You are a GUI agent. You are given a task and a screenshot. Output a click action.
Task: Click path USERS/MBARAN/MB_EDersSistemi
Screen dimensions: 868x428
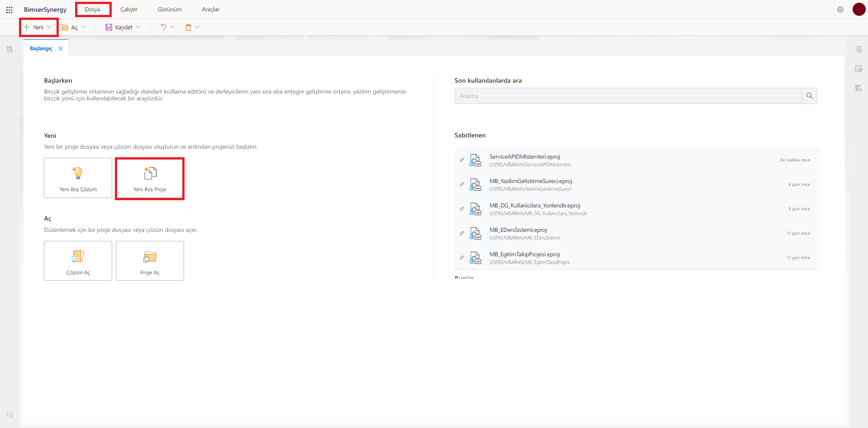point(525,238)
